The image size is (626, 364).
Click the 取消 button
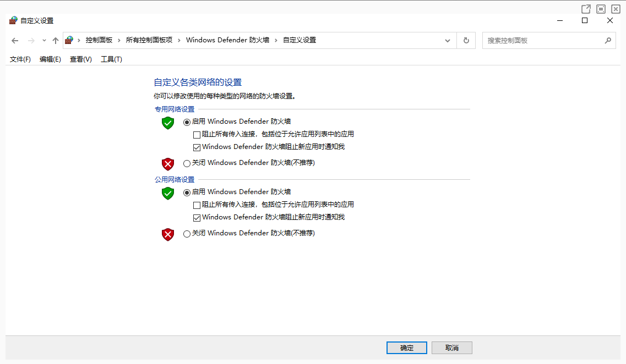[451, 348]
